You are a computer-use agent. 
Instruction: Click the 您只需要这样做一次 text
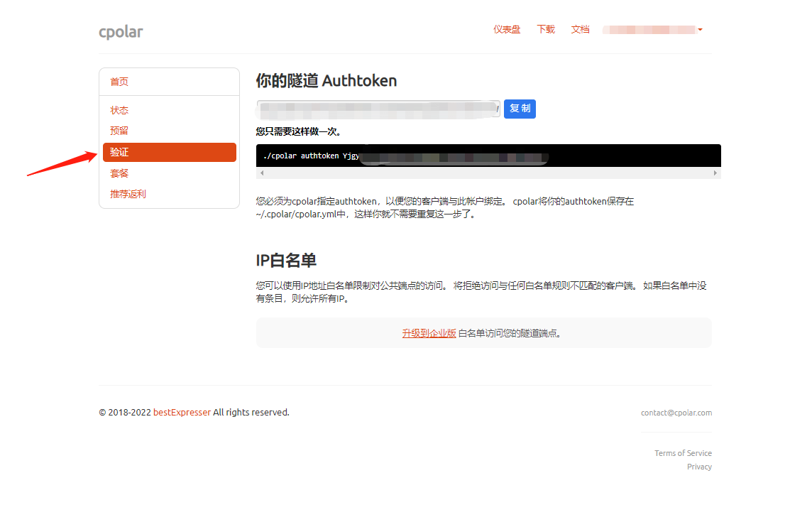(298, 131)
